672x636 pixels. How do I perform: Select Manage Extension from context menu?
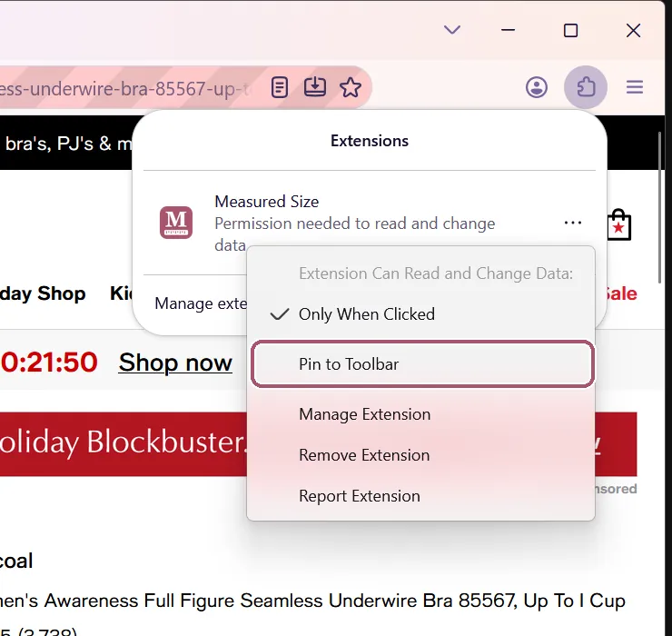tap(420, 414)
